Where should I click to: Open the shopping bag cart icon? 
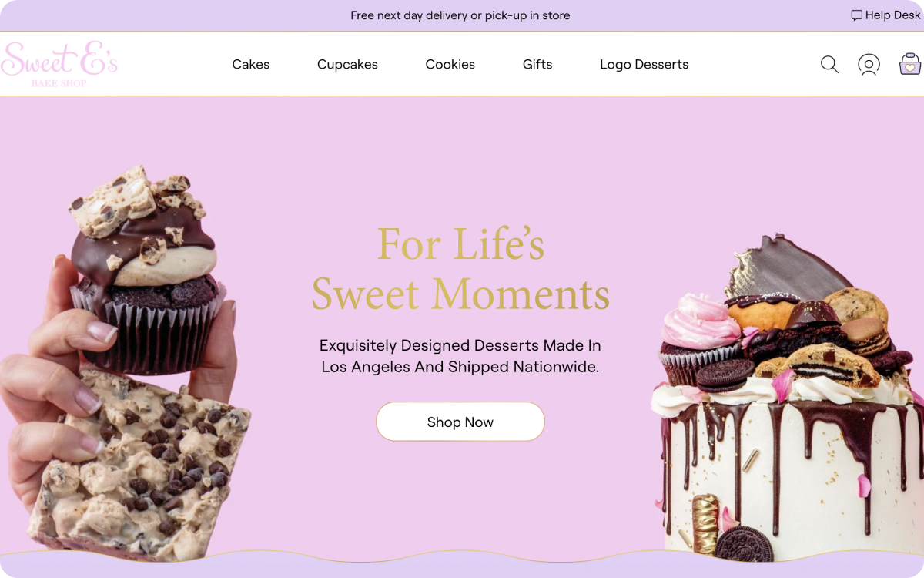click(x=910, y=64)
